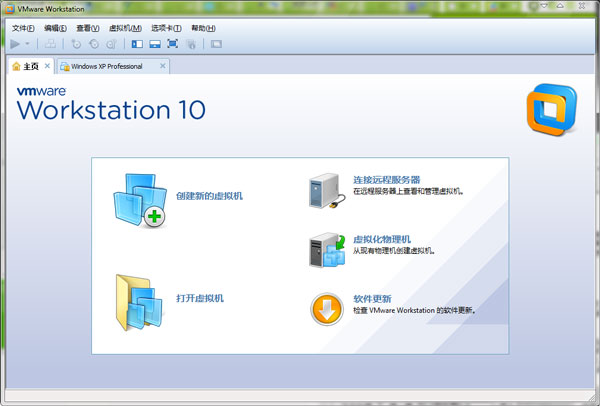Open the 文件(F) menu
The height and width of the screenshot is (406, 600).
coord(23,28)
